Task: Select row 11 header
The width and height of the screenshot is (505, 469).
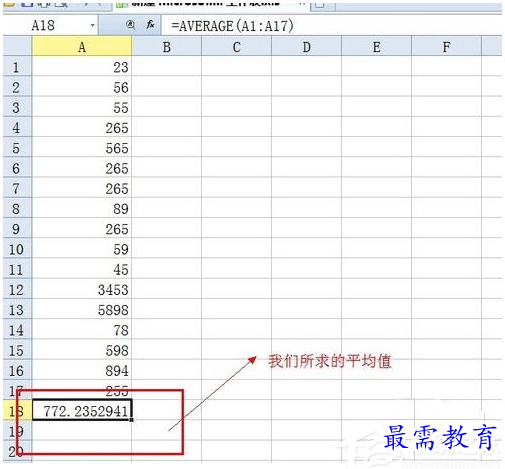Action: coord(17,268)
